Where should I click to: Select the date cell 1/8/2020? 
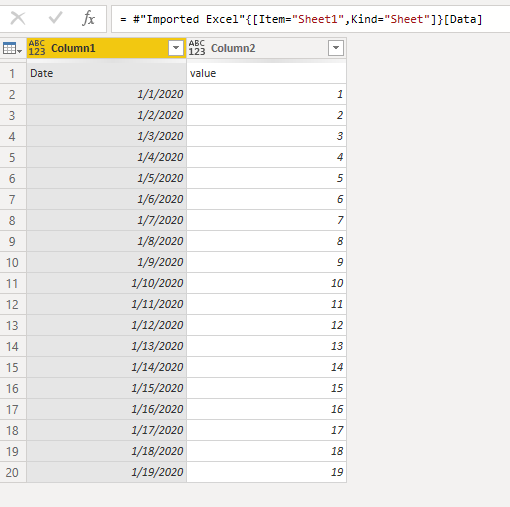click(106, 241)
